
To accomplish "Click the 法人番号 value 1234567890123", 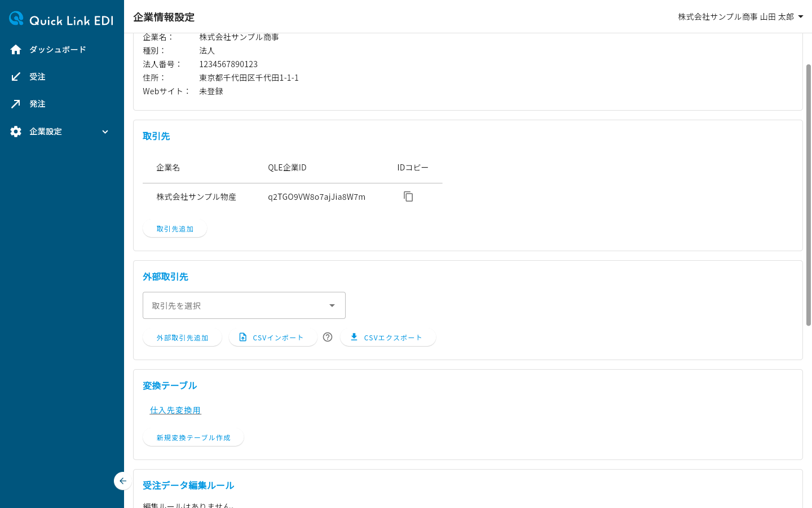I will [x=228, y=64].
